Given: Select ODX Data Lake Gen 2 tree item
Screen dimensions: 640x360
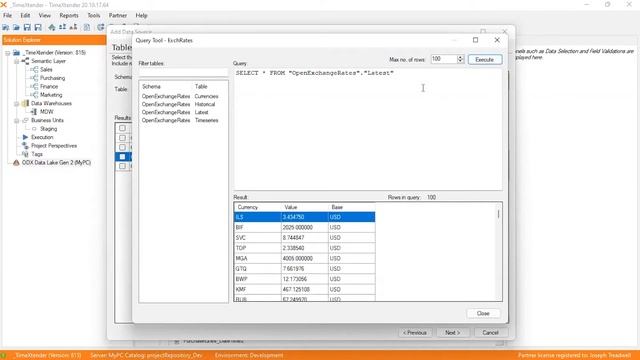Looking at the screenshot, I should (56, 163).
